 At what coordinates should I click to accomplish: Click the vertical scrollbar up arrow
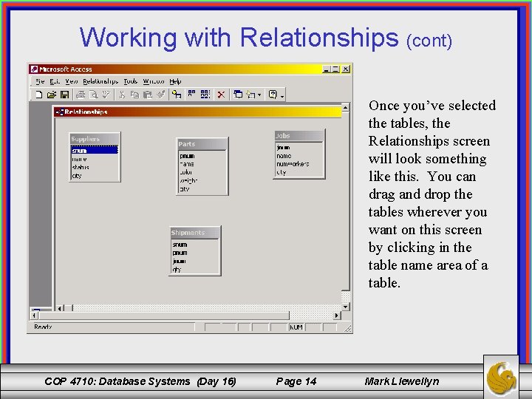[345, 108]
